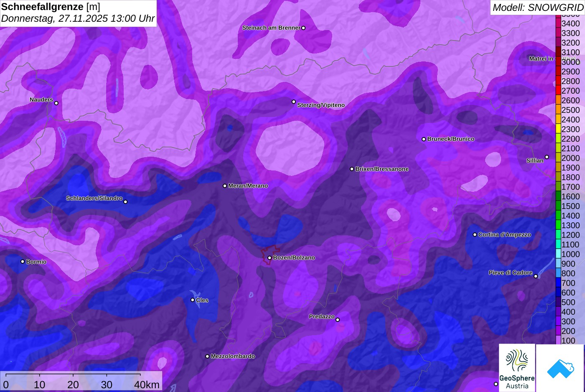The image size is (585, 392).
Task: Click the GeoSphere Austria logo
Action: point(517,368)
